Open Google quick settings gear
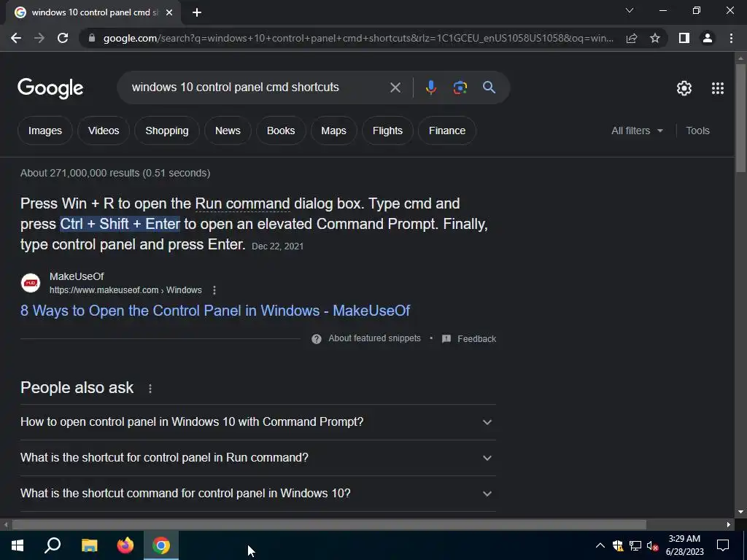747x560 pixels. click(x=684, y=88)
